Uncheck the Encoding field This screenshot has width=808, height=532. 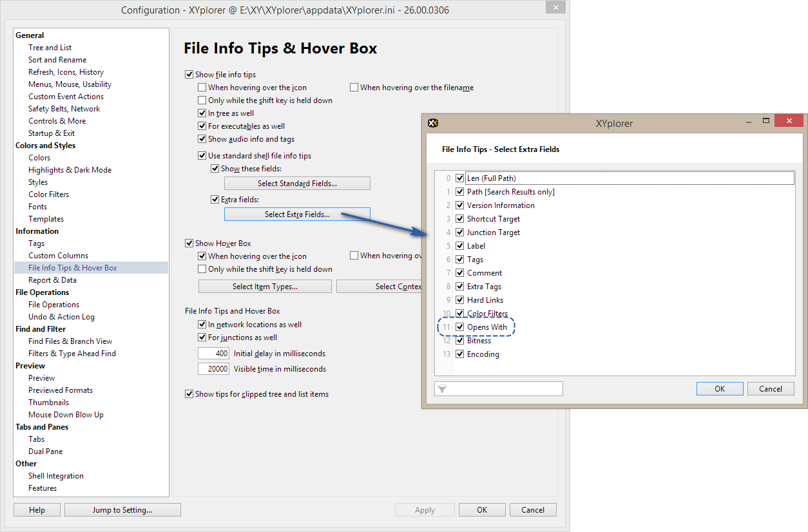(459, 354)
